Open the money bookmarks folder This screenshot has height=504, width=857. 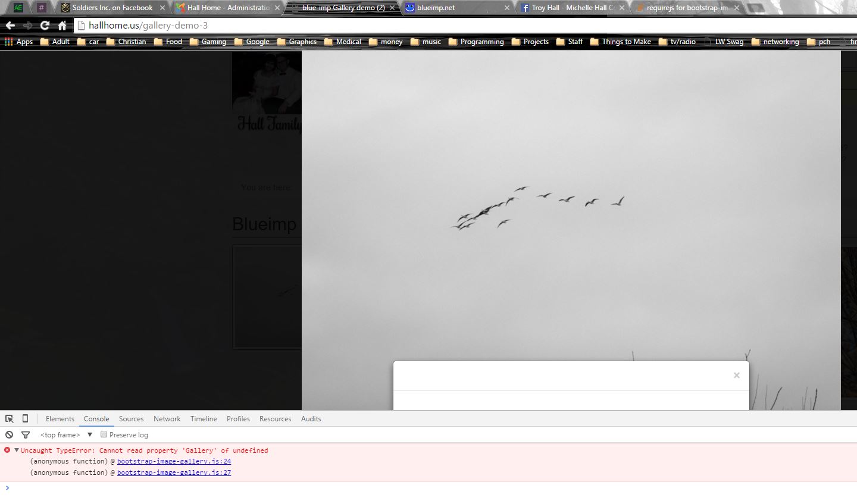386,42
